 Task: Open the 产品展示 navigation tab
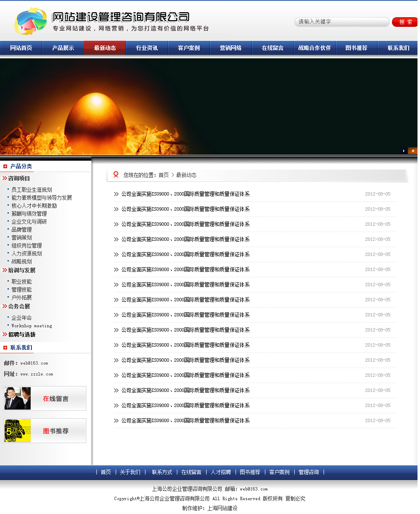click(63, 48)
